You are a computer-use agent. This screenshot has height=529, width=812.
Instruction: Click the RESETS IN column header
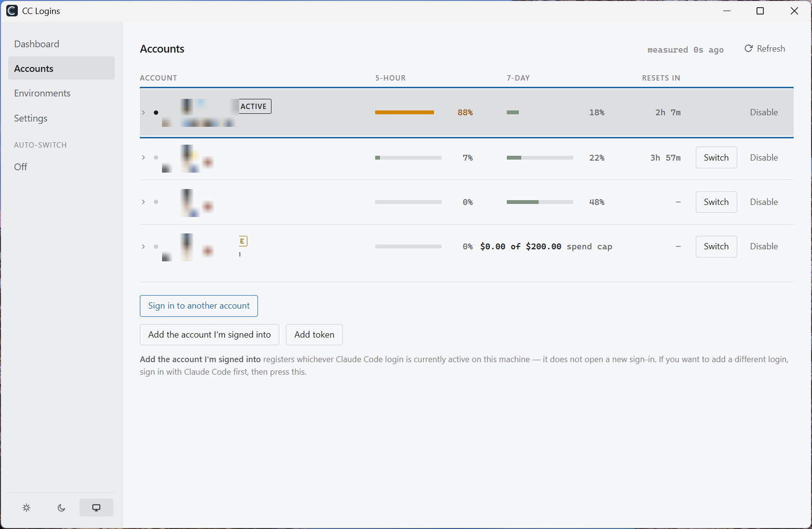point(661,78)
